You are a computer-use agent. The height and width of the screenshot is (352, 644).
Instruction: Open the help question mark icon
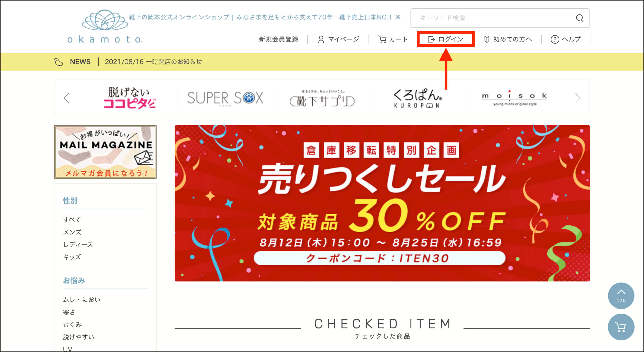click(555, 39)
